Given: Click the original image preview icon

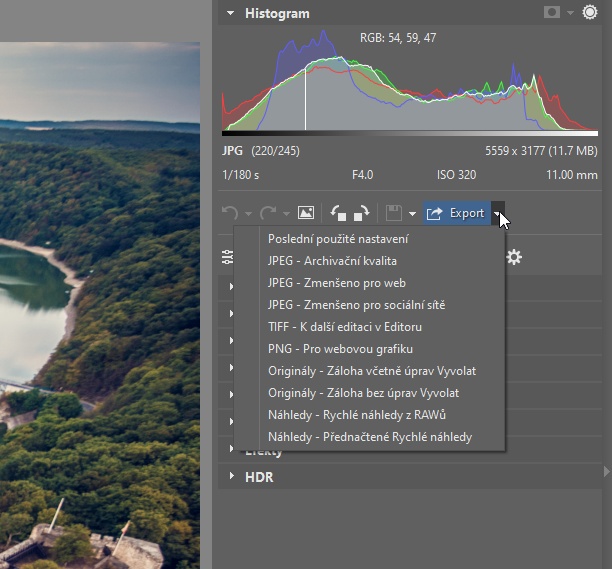Looking at the screenshot, I should point(306,213).
